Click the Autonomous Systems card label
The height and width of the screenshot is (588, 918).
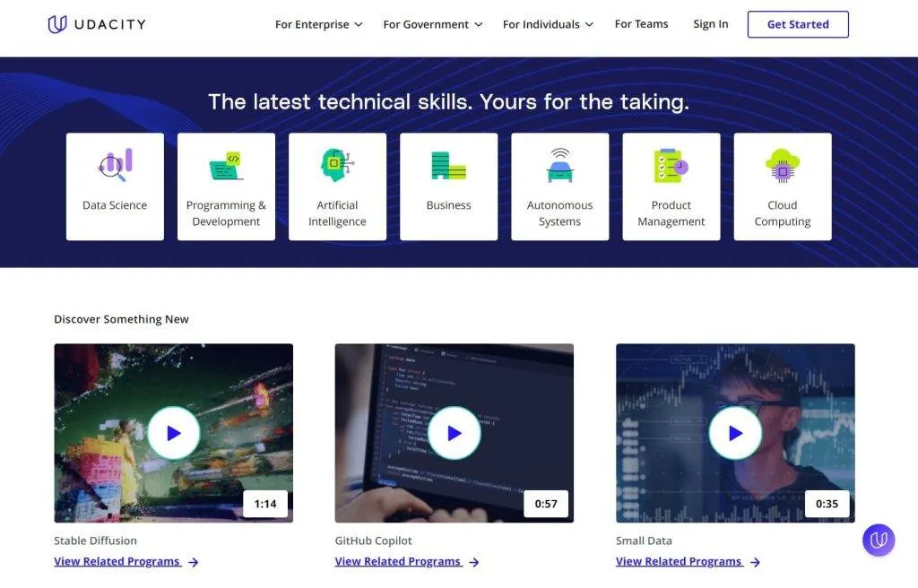(559, 213)
